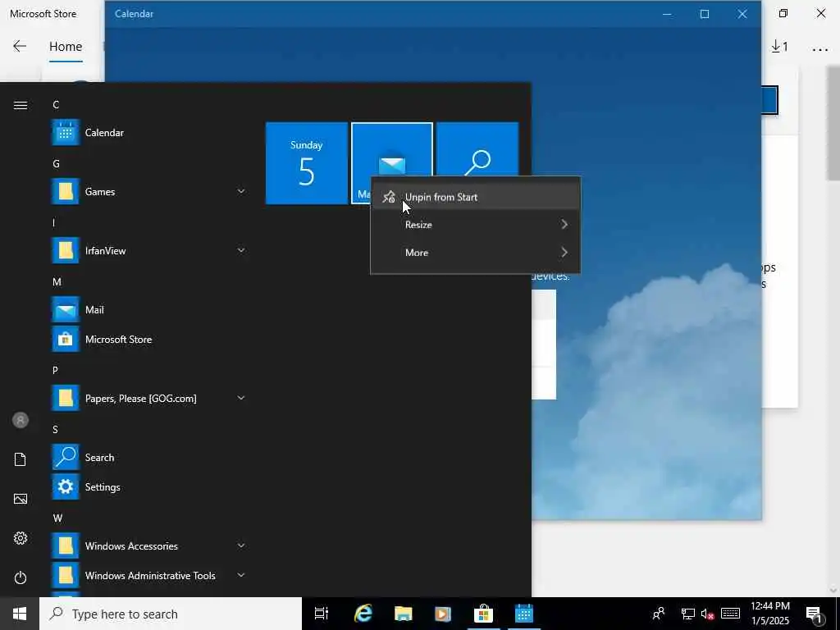
Task: Open the More submenu
Action: click(475, 253)
